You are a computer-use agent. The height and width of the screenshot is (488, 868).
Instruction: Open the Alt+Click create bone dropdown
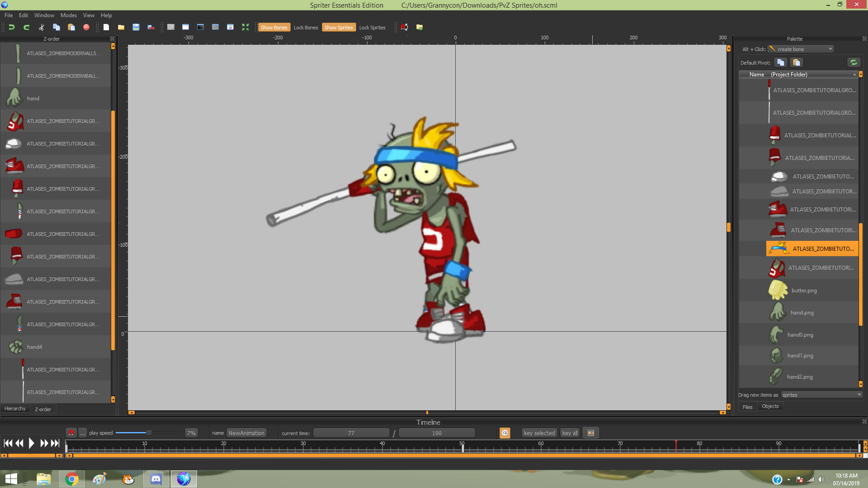(801, 49)
